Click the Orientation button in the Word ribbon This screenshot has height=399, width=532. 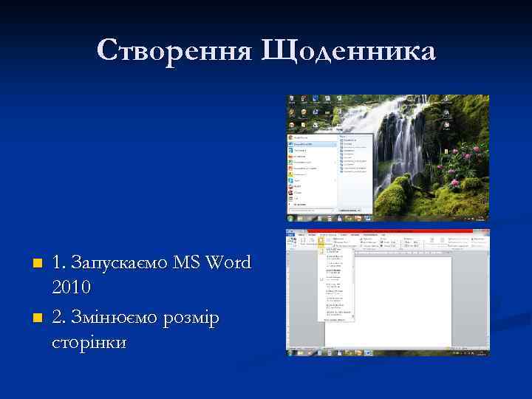click(312, 242)
